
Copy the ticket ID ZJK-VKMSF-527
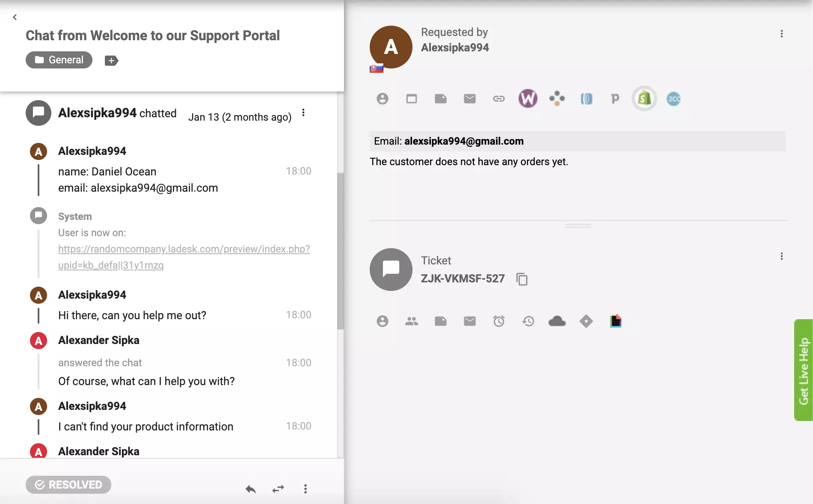coord(522,279)
